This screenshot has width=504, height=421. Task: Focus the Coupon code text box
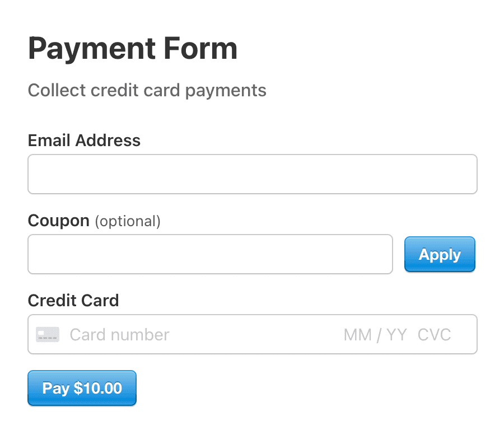210,254
